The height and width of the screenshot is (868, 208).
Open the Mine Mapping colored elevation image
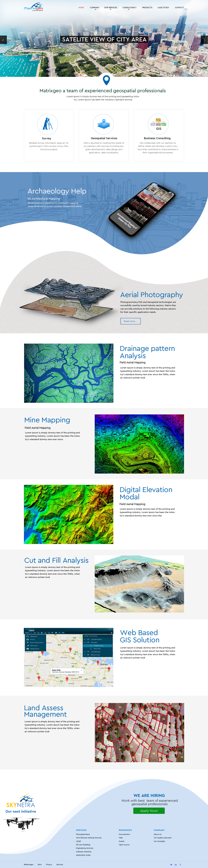(x=139, y=444)
